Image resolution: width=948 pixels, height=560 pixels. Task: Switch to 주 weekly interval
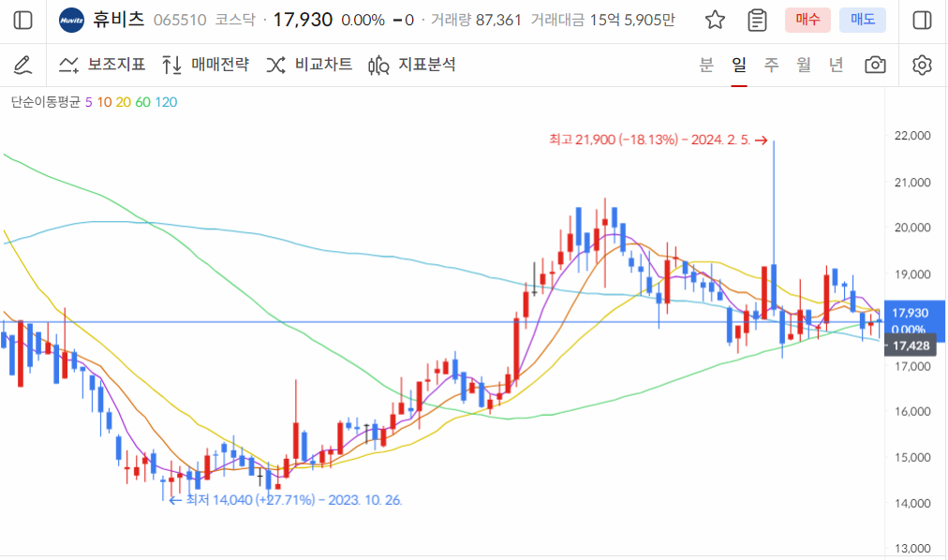(771, 64)
